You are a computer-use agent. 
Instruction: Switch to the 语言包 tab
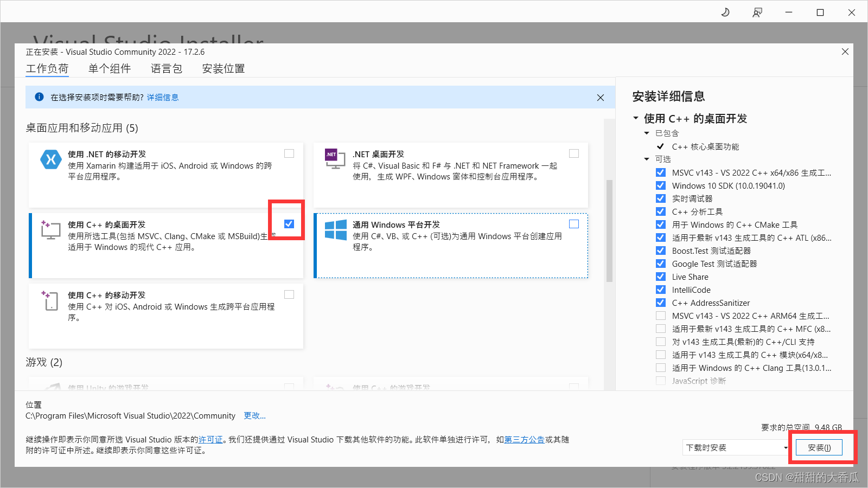coord(167,69)
